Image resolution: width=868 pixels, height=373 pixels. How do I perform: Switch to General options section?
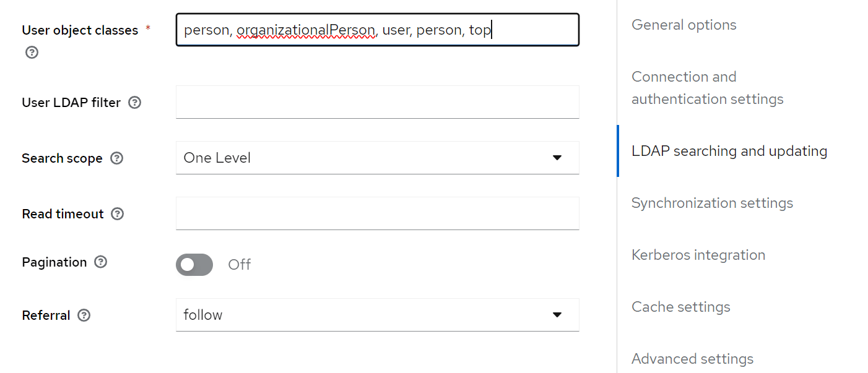(684, 25)
